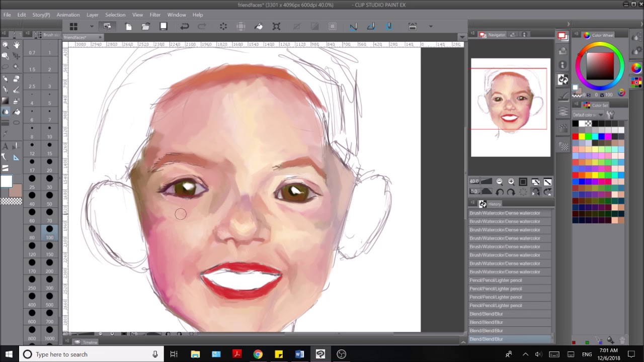Select the Eraser tool in tool palette

17,78
